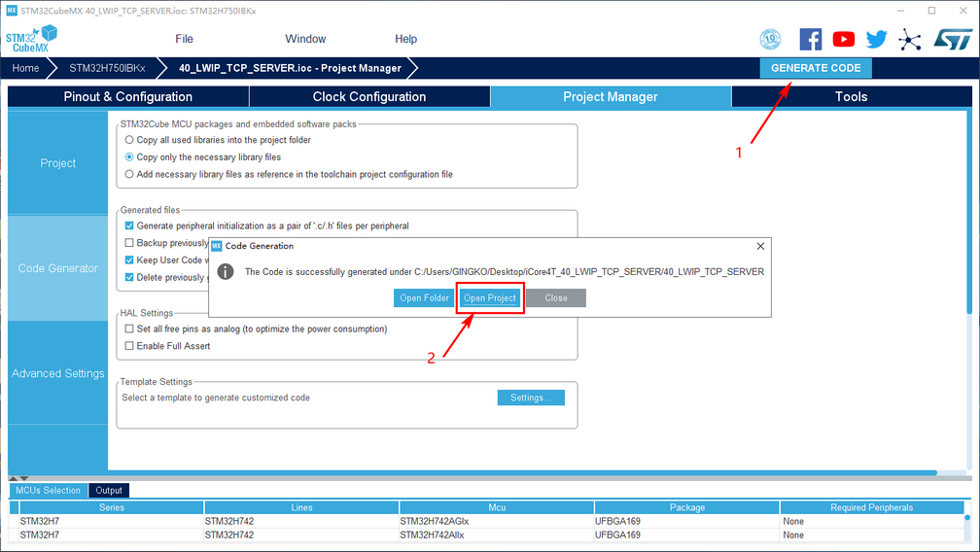Click Close button in Code Generation dialog
Viewport: 980px width, 552px height.
point(556,297)
